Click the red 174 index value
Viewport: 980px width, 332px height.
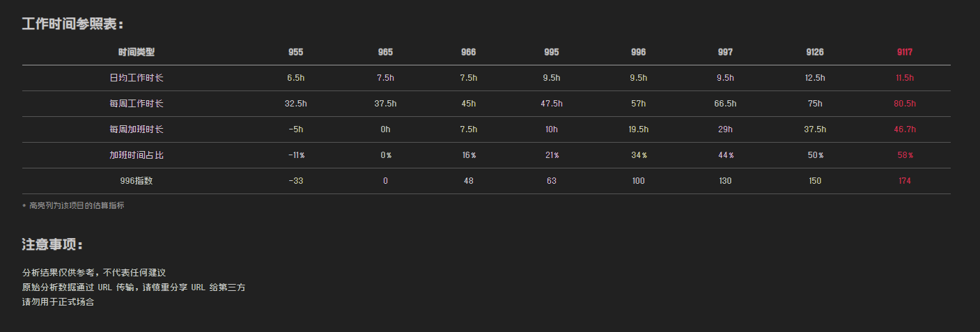905,181
